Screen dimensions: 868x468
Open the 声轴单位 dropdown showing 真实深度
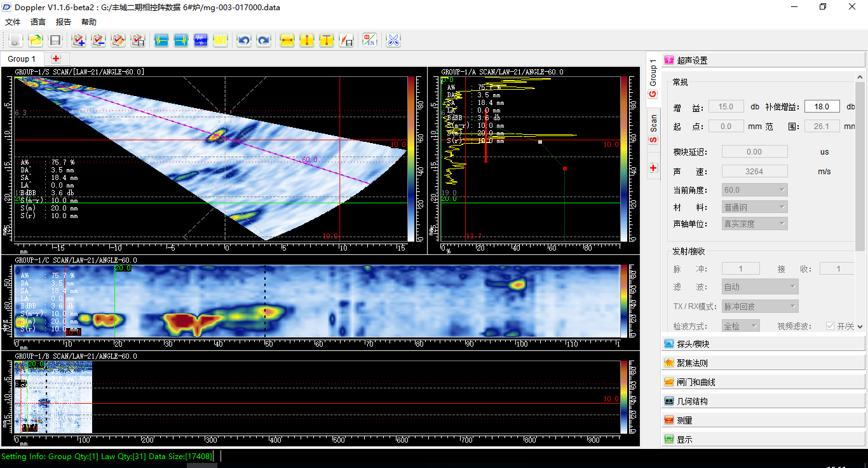pos(755,223)
